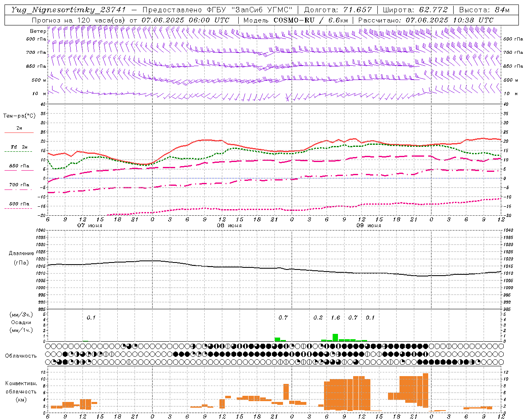Click the Облачность cloud cover label
The width and height of the screenshot is (525, 420).
pos(21,356)
